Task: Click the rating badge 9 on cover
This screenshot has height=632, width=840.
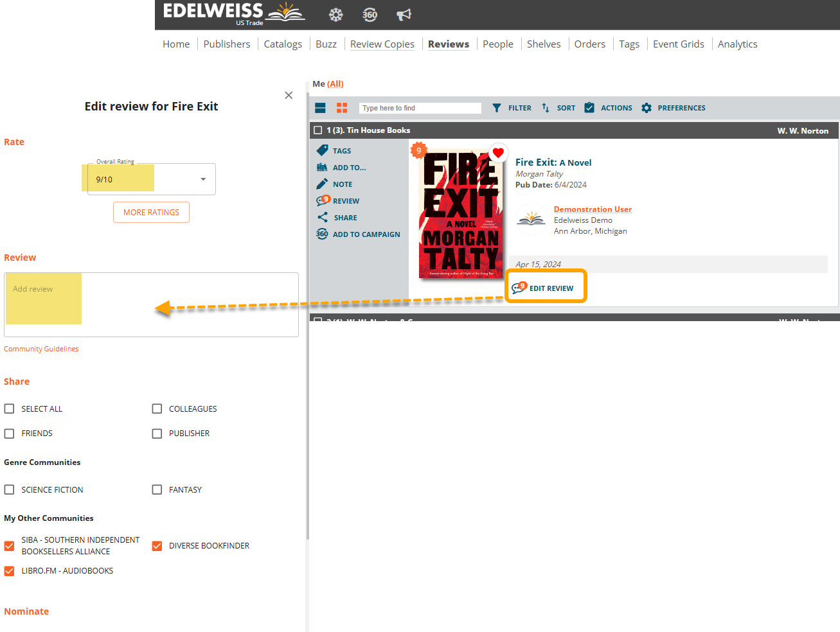Action: (418, 150)
